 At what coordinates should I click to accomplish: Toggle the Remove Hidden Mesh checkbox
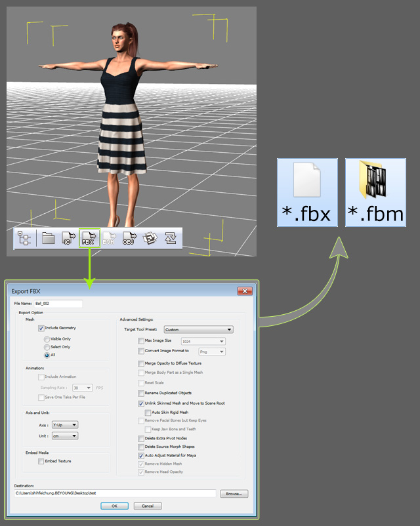[141, 464]
